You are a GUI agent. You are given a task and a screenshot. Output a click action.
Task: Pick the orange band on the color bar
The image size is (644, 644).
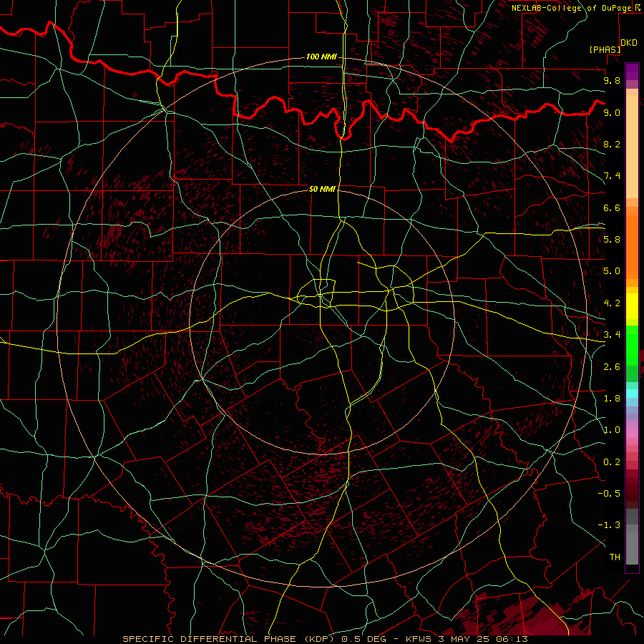click(632, 246)
